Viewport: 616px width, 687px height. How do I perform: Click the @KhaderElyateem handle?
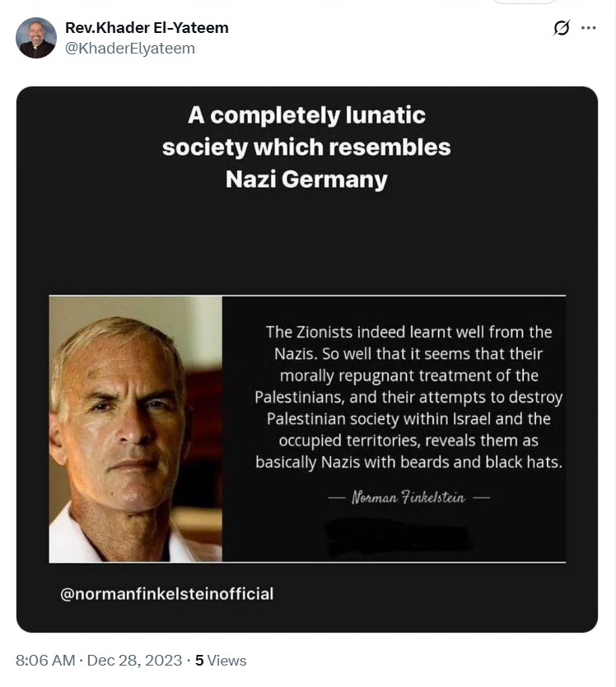pyautogui.click(x=130, y=48)
